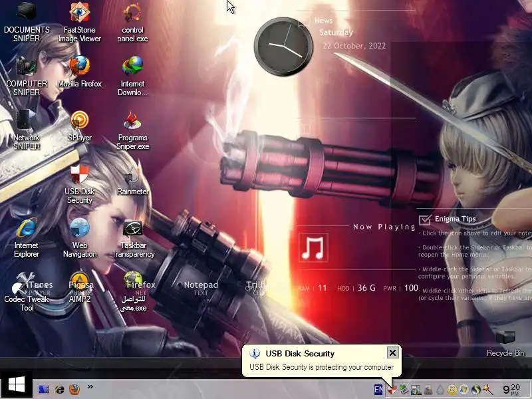Click the Enigma Tips notes checkbox icon

[425, 219]
